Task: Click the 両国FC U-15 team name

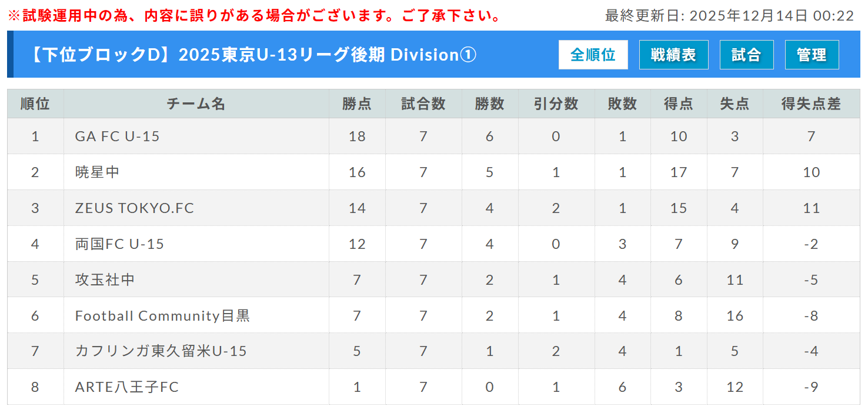Action: pyautogui.click(x=119, y=244)
